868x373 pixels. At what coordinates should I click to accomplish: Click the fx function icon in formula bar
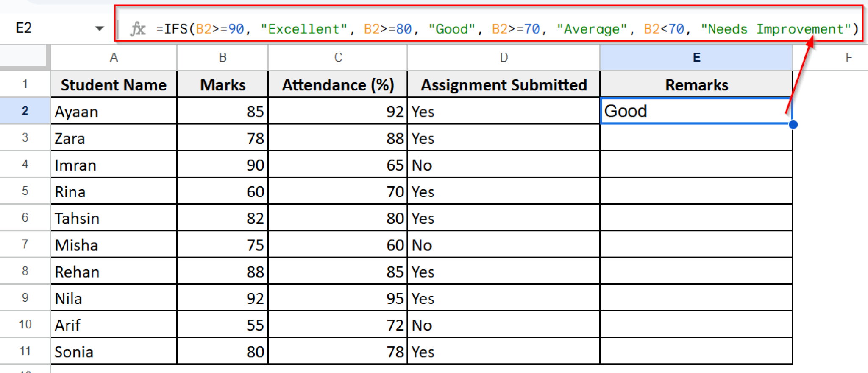[x=138, y=28]
